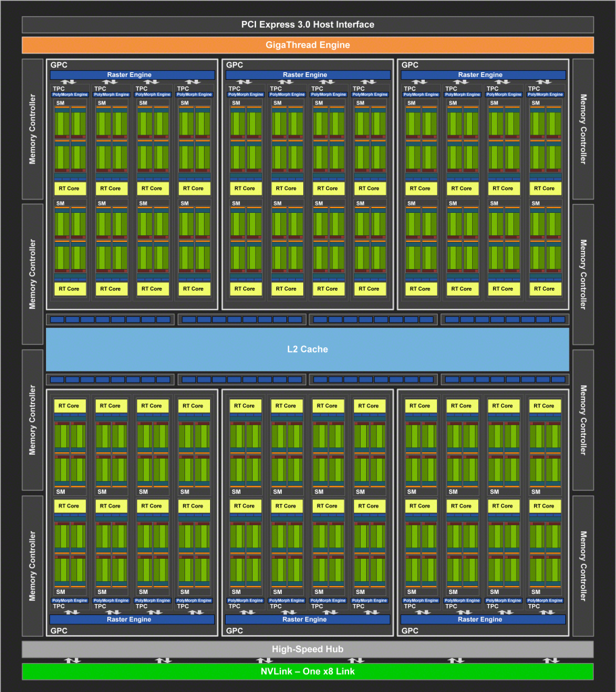The height and width of the screenshot is (692, 616).
Task: Select the bottommost Memory Controller on the right edge
Action: pyautogui.click(x=583, y=566)
